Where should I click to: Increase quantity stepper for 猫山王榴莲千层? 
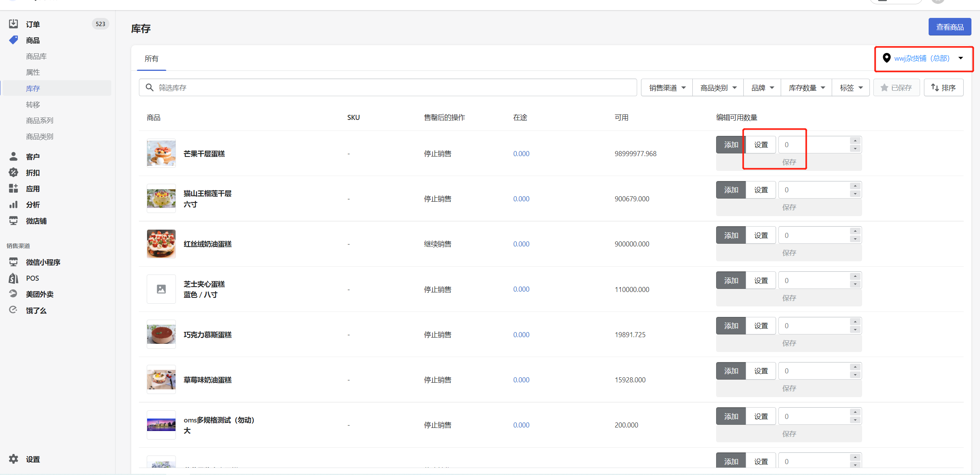(x=855, y=186)
